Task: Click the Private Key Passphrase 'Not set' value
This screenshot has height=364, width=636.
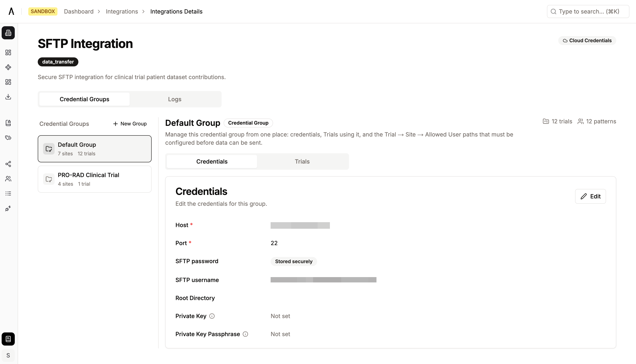Action: pyautogui.click(x=280, y=334)
